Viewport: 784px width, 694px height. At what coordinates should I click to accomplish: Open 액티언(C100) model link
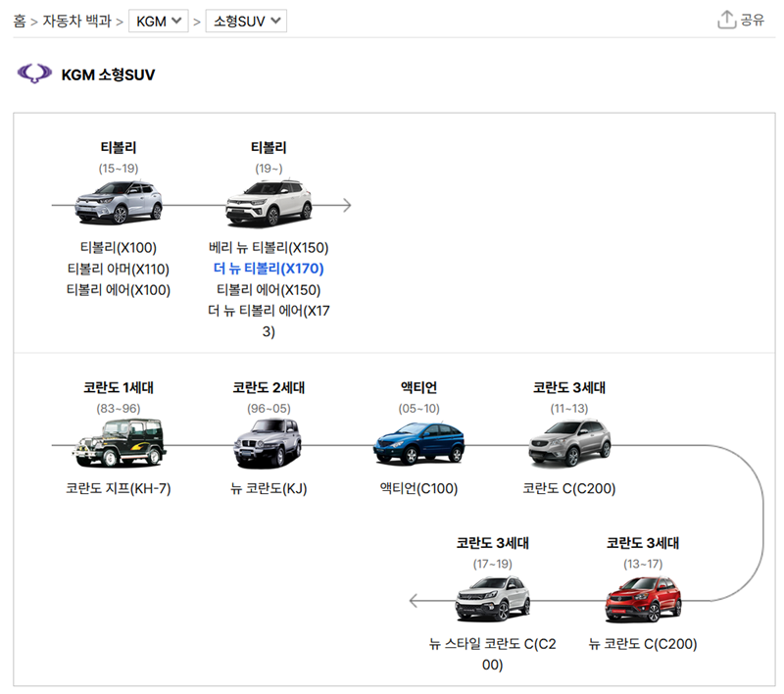pos(419,488)
